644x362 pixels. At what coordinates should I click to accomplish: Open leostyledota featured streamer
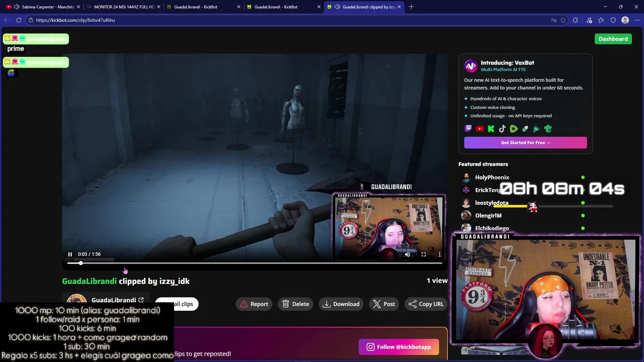coord(492,203)
